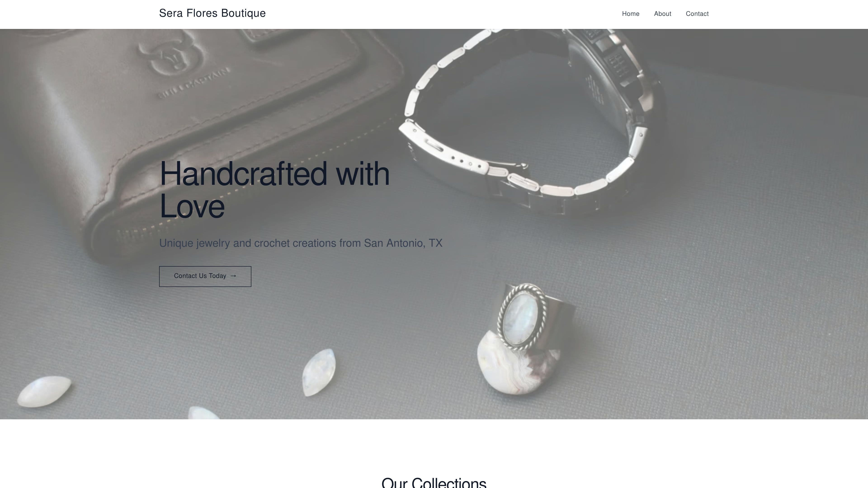Select the Unique jewelry and crochet subtitle
The width and height of the screenshot is (868, 488).
pos(301,243)
